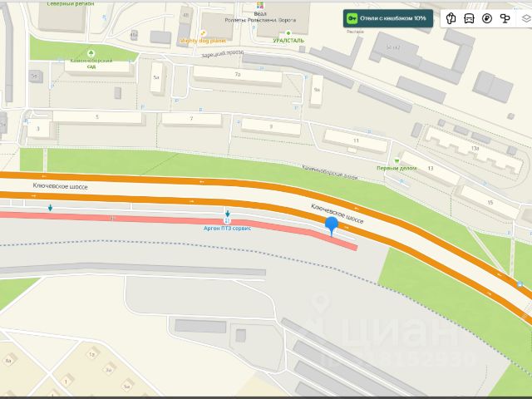
Task: Open the map layers stack icon
Action: pyautogui.click(x=526, y=18)
